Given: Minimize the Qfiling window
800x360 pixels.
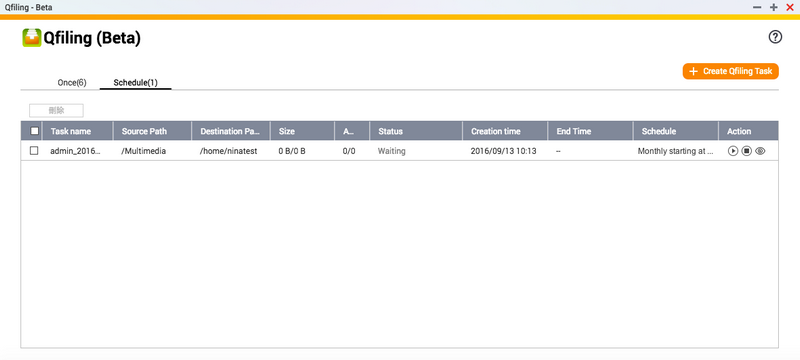Looking at the screenshot, I should (757, 7).
